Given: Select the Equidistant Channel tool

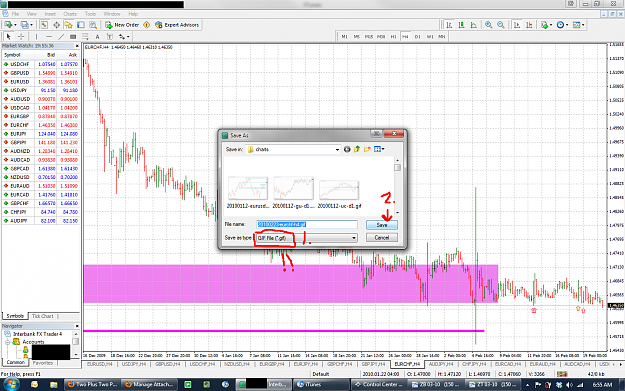Looking at the screenshot, I should coord(73,36).
